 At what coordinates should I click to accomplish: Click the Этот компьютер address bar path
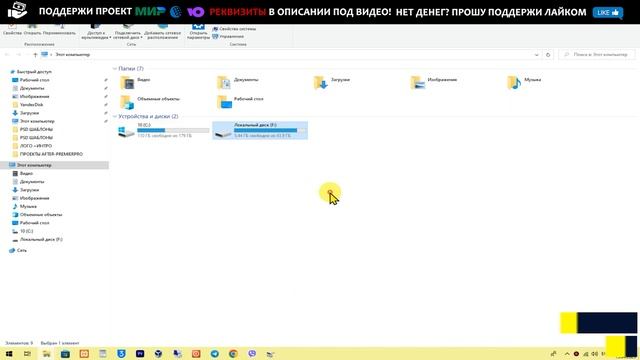73,54
